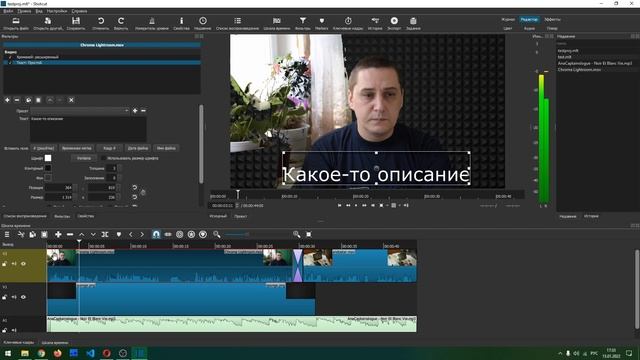Hide video track V1 with eye icon

23,297
